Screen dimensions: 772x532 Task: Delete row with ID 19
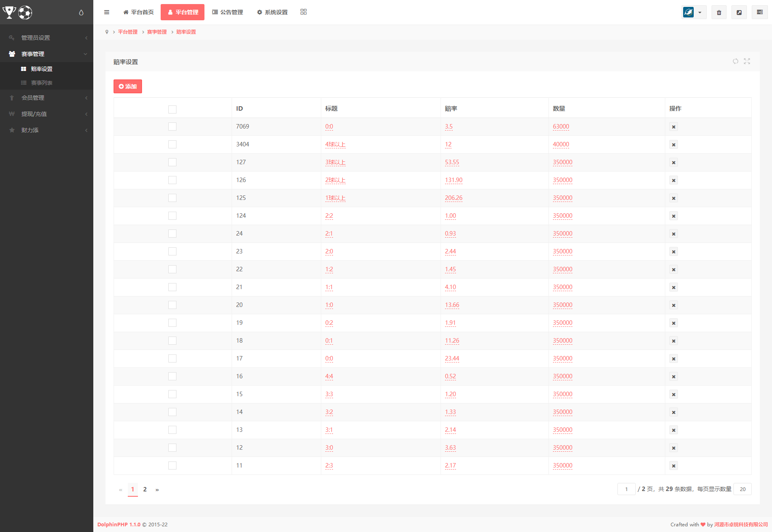click(673, 323)
